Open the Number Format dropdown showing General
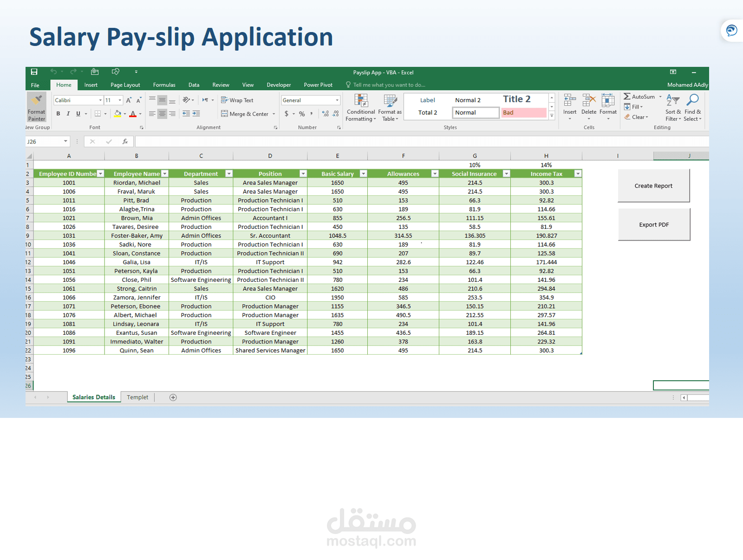The height and width of the screenshot is (560, 743). [x=337, y=100]
